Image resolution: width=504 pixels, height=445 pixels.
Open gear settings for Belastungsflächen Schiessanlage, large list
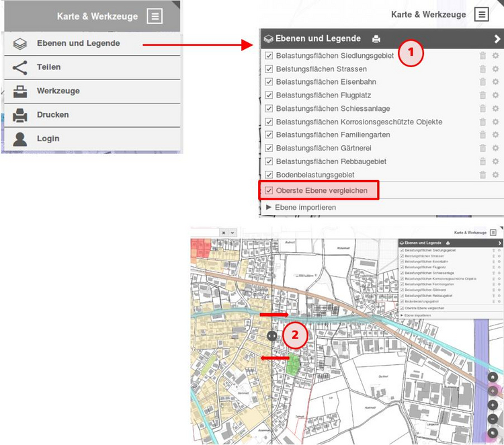[495, 108]
